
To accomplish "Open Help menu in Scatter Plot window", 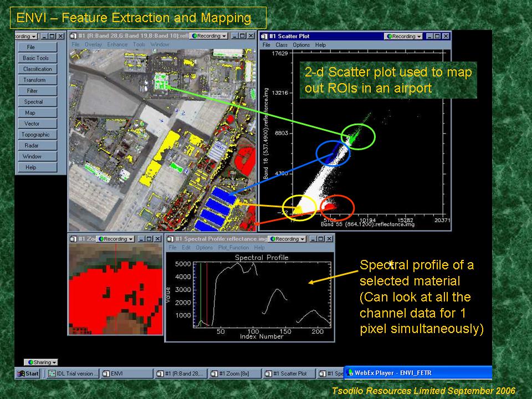I will click(320, 45).
